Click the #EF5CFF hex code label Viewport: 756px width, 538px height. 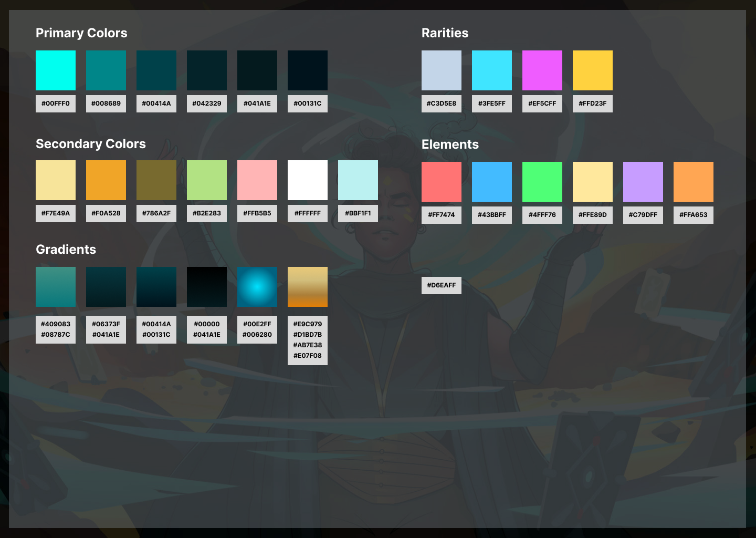tap(542, 104)
